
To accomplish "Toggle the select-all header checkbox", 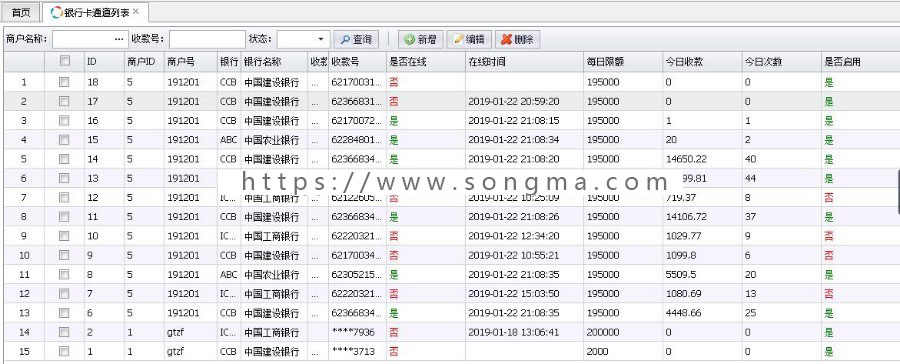I will click(64, 60).
